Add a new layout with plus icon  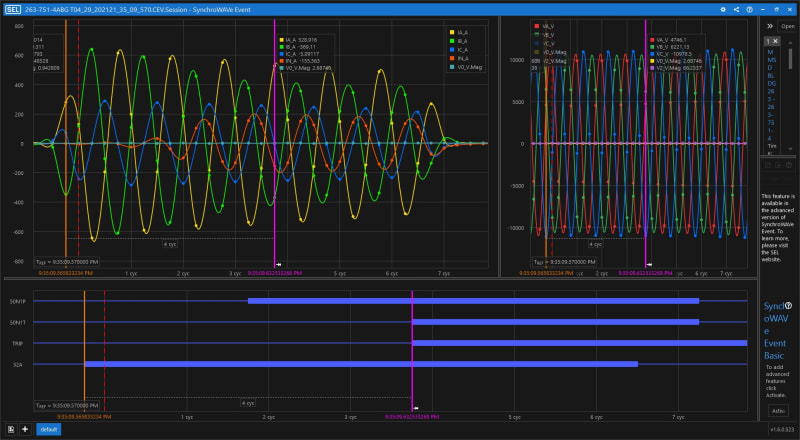point(25,429)
